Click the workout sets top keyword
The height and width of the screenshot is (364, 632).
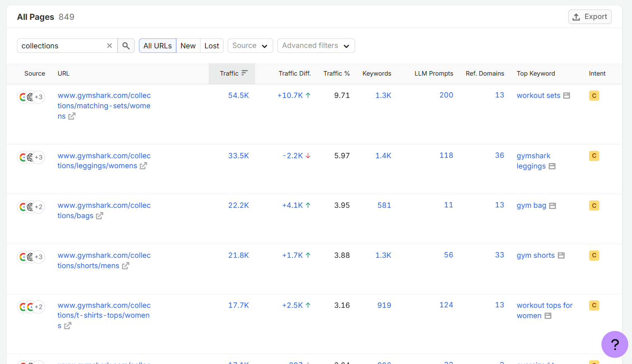[539, 95]
